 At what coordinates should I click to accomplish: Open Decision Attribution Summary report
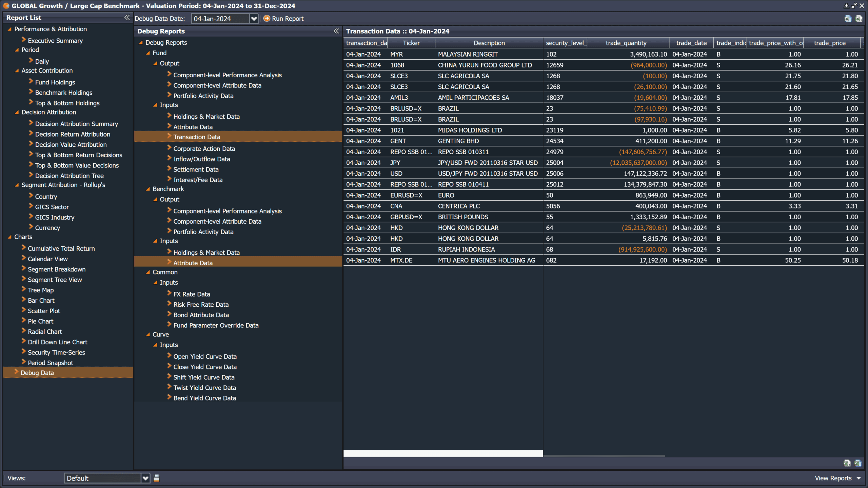[77, 124]
